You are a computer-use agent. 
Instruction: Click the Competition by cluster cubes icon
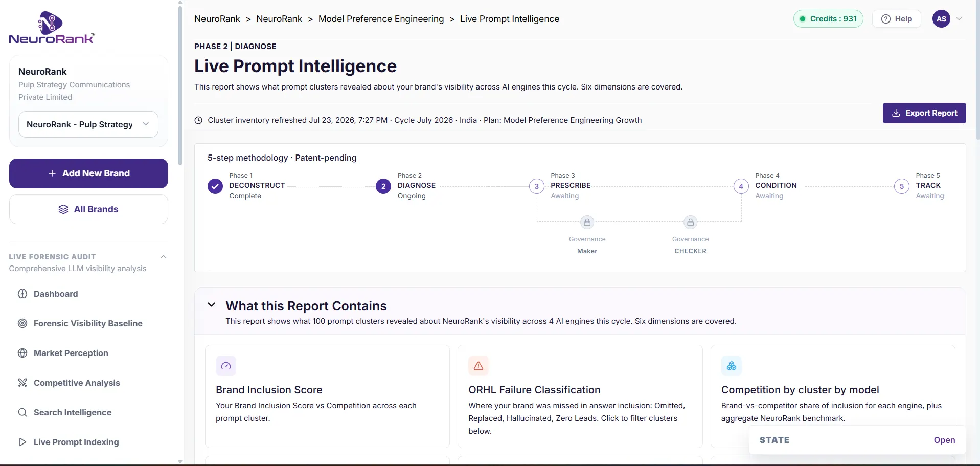point(732,366)
